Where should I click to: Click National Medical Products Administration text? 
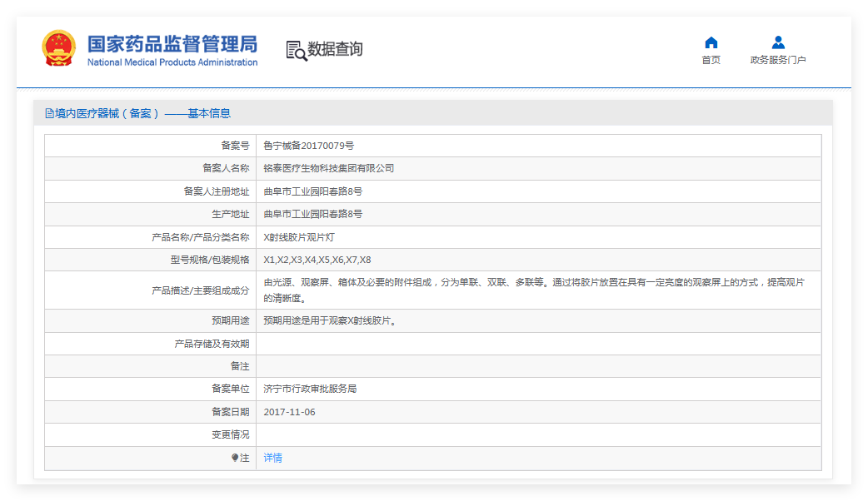click(172, 62)
